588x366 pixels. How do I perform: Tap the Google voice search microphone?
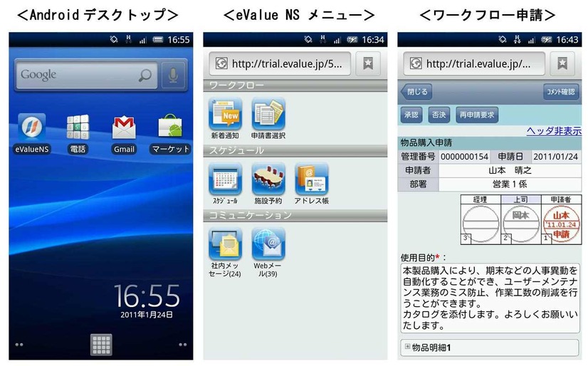(x=173, y=75)
